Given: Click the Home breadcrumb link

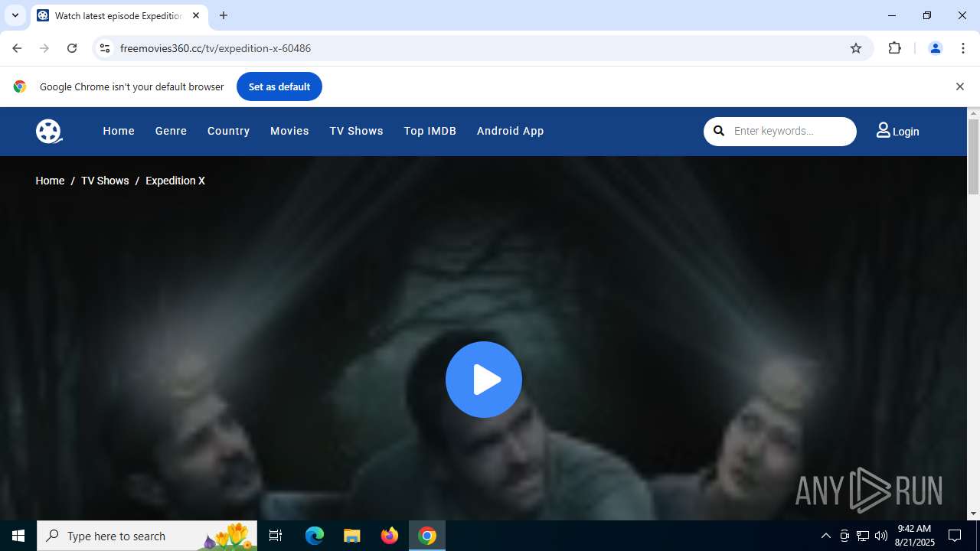Looking at the screenshot, I should coord(50,181).
